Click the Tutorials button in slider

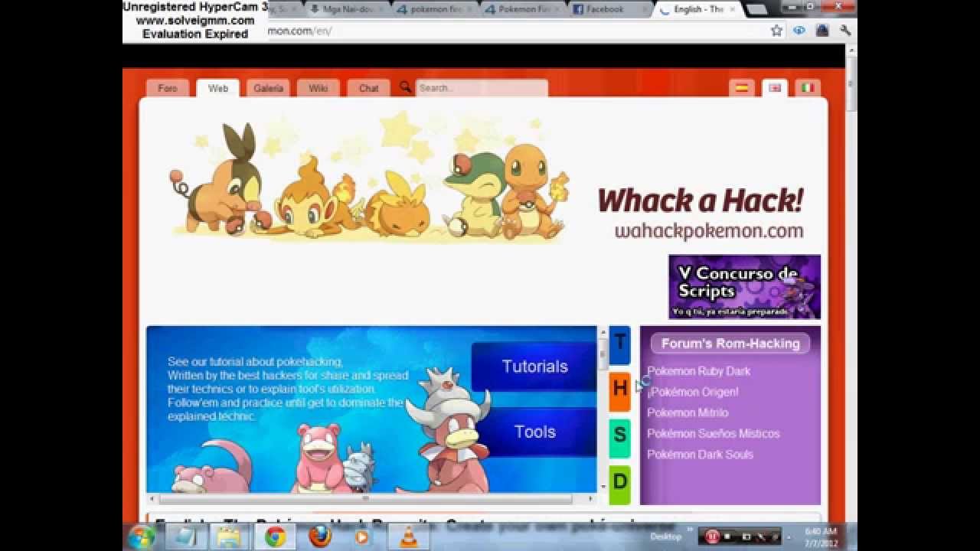coord(534,367)
